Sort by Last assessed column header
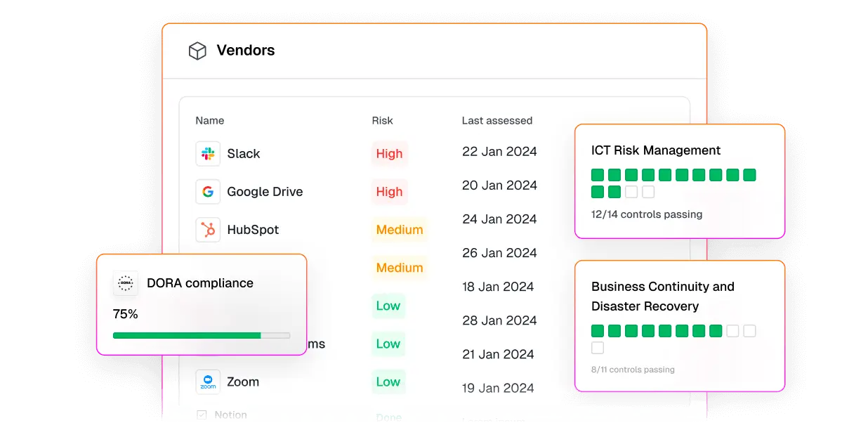The height and width of the screenshot is (423, 868). tap(497, 121)
